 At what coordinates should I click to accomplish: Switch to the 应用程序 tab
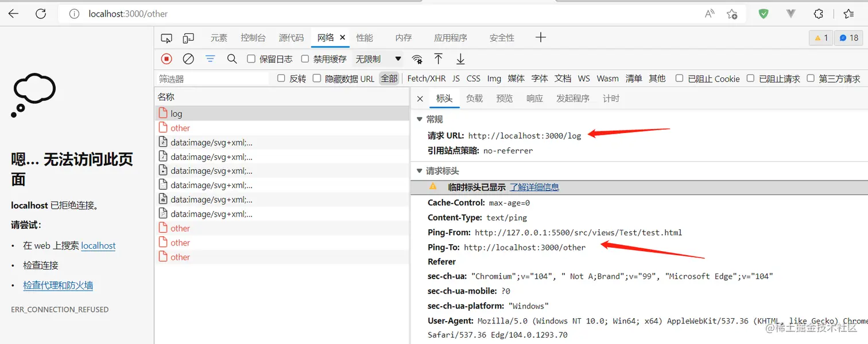tap(451, 38)
